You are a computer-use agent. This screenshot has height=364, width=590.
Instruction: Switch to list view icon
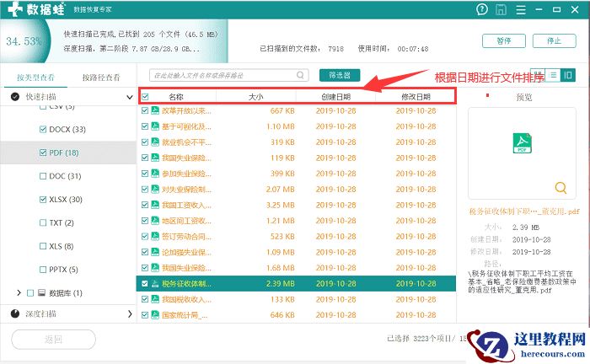coord(553,75)
